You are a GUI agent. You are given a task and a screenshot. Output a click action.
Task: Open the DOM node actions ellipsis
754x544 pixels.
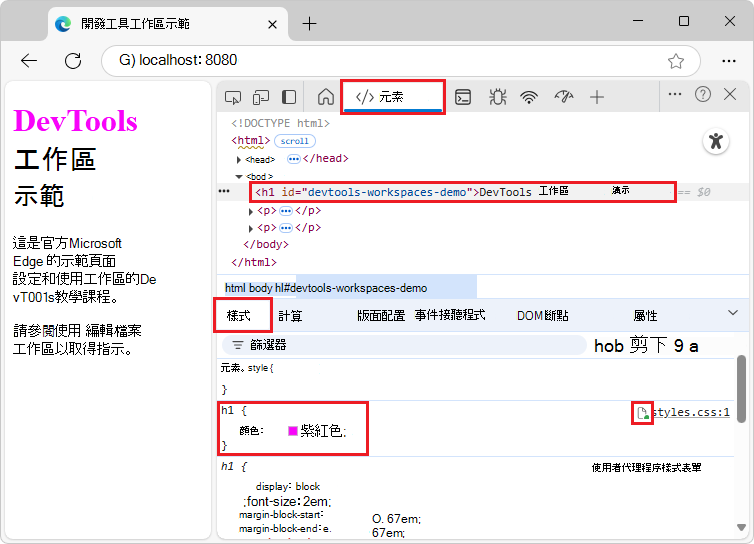pyautogui.click(x=224, y=191)
